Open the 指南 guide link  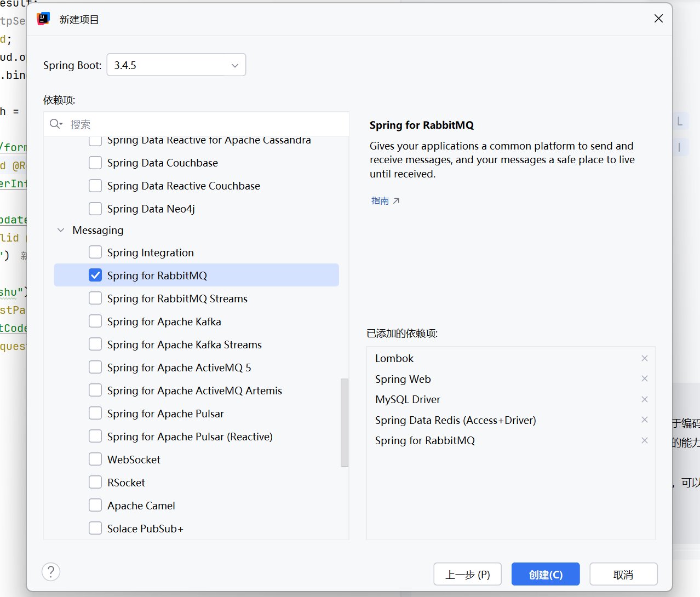pyautogui.click(x=385, y=201)
